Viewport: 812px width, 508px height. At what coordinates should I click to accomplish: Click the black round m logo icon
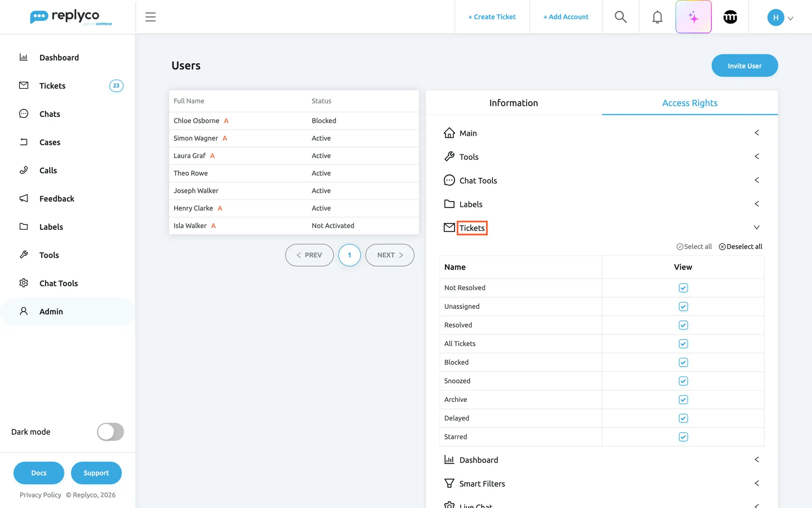730,17
